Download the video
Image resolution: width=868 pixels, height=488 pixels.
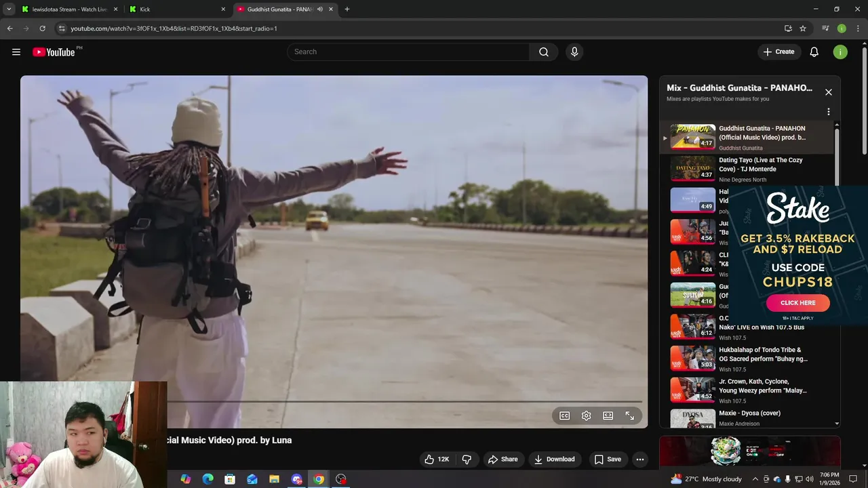coord(554,459)
